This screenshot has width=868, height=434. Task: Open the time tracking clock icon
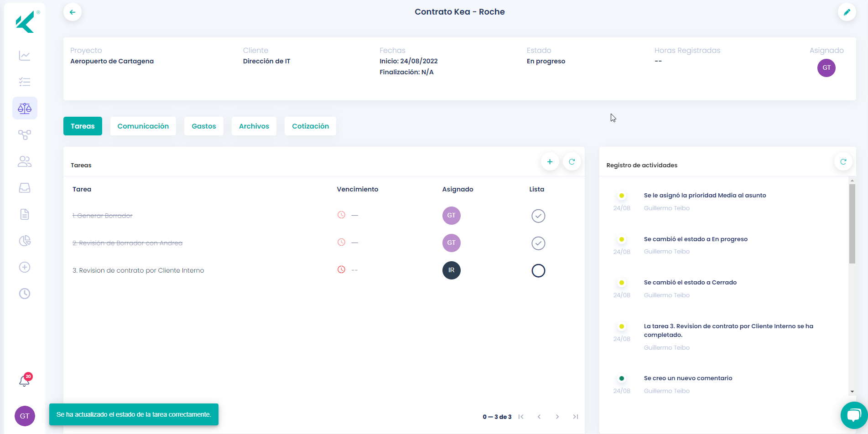pyautogui.click(x=25, y=294)
